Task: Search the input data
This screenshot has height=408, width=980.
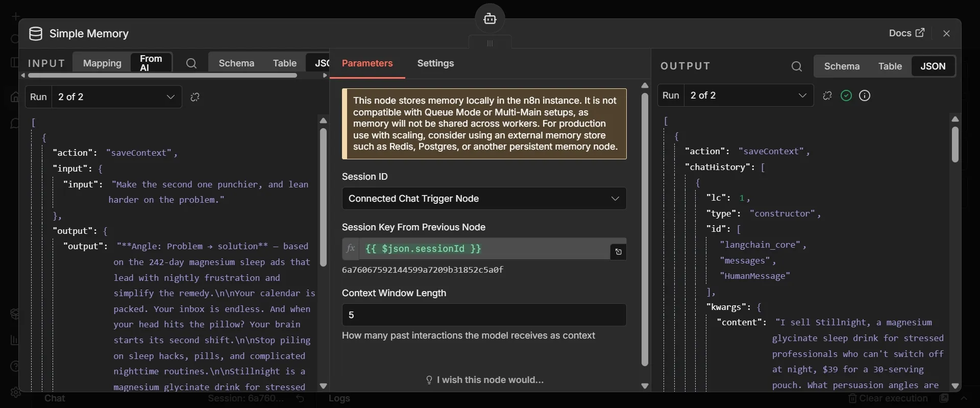Action: point(191,63)
